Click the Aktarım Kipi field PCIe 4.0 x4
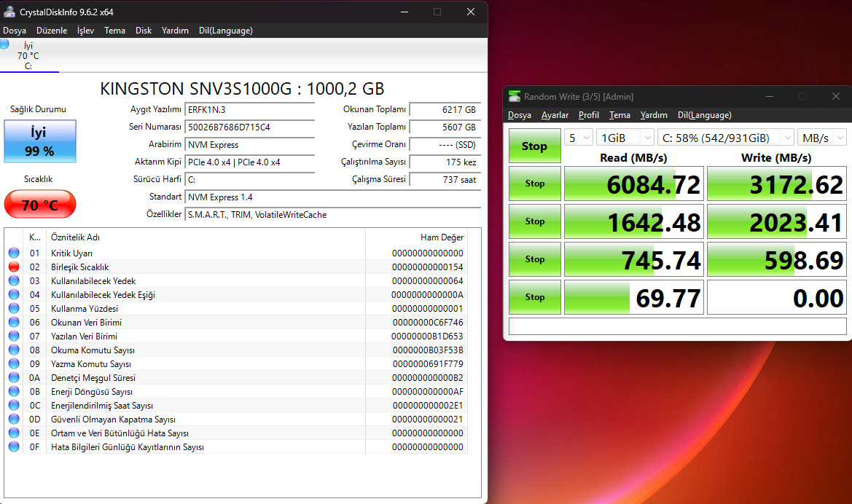The height and width of the screenshot is (504, 852). [249, 162]
